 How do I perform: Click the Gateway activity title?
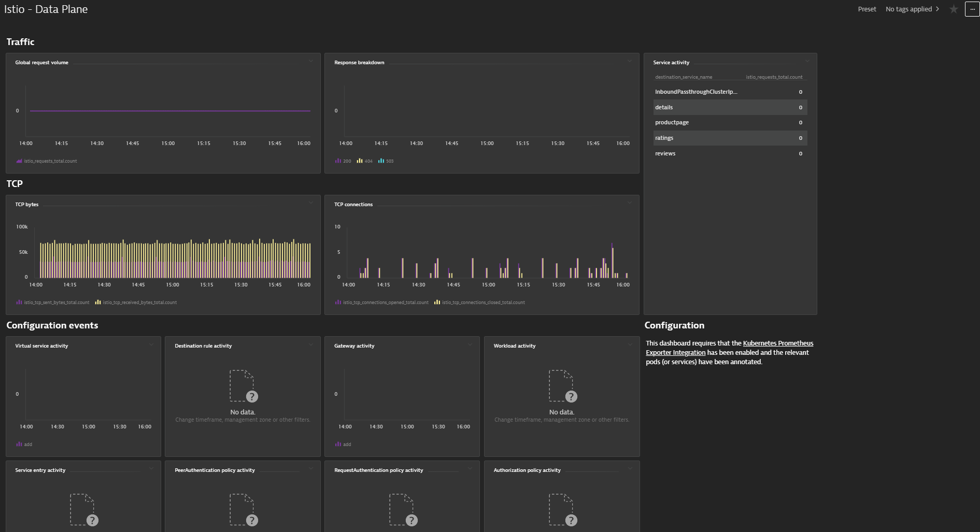coord(354,346)
